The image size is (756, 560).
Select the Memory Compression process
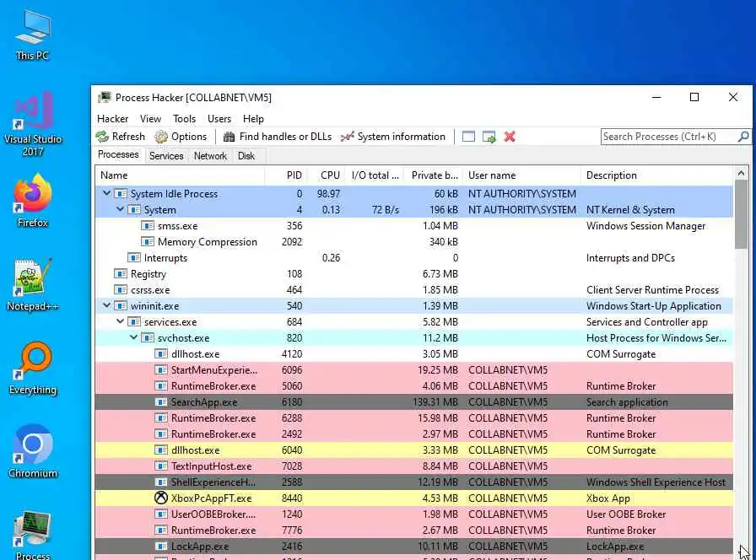point(414,241)
